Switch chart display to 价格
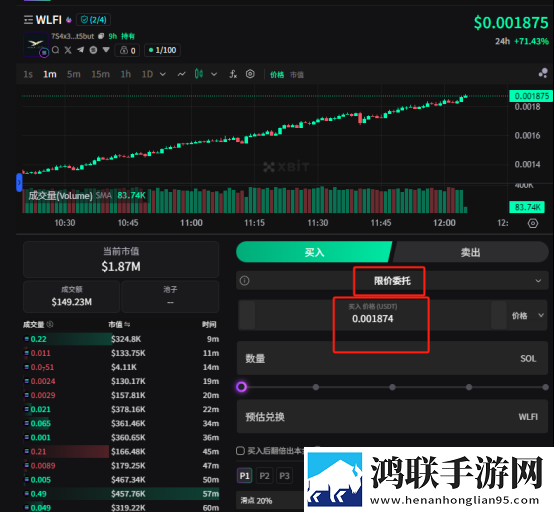Viewport: 554px width, 512px height. [277, 75]
